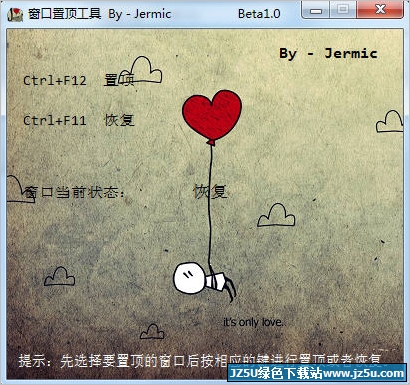The width and height of the screenshot is (410, 385).
Task: Click the bold By - Jermic label
Action: (328, 54)
